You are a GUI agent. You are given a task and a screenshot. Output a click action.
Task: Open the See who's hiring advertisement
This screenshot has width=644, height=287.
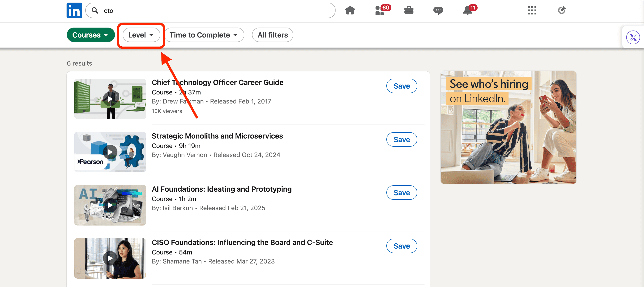[508, 127]
